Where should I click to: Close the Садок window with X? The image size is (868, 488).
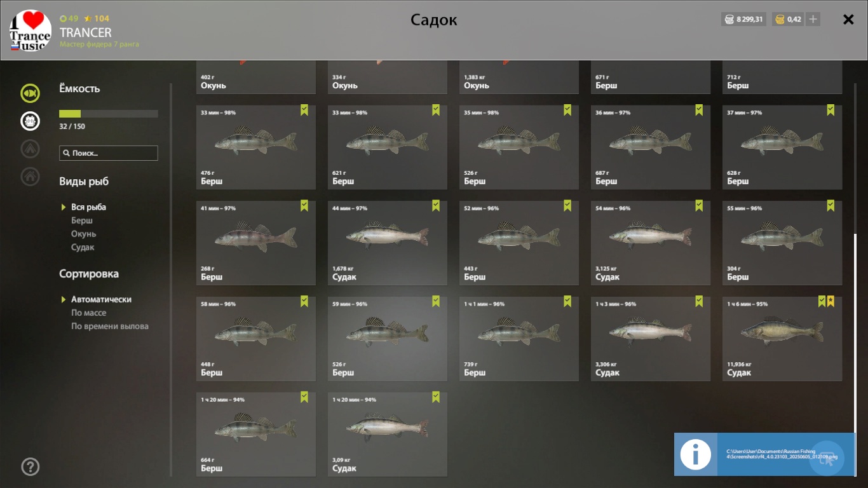[848, 19]
